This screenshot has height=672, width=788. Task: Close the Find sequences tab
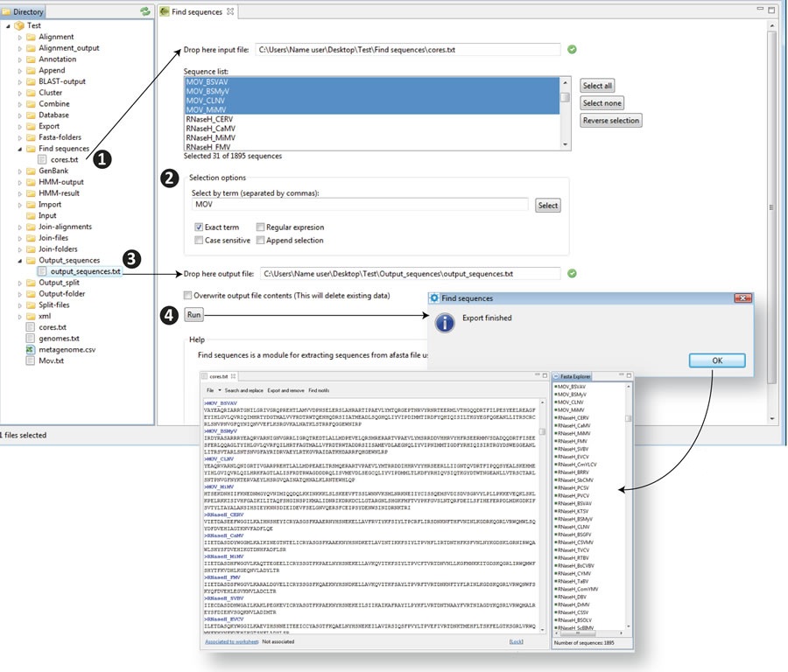click(x=230, y=11)
